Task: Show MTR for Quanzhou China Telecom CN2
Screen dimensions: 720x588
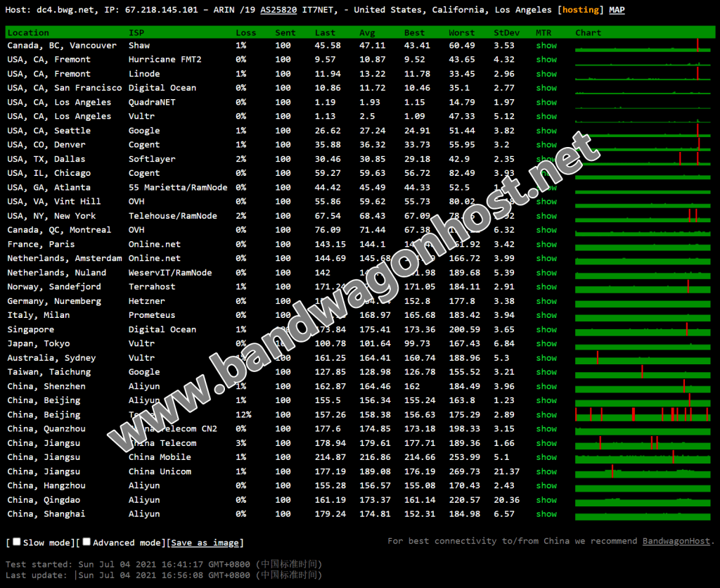Action: [546, 428]
